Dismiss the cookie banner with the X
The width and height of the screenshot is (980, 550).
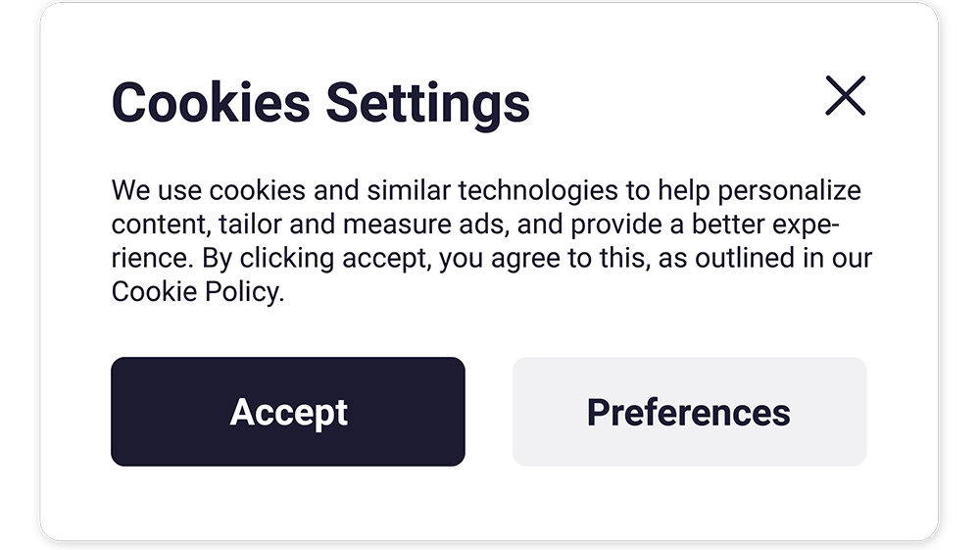tap(845, 96)
